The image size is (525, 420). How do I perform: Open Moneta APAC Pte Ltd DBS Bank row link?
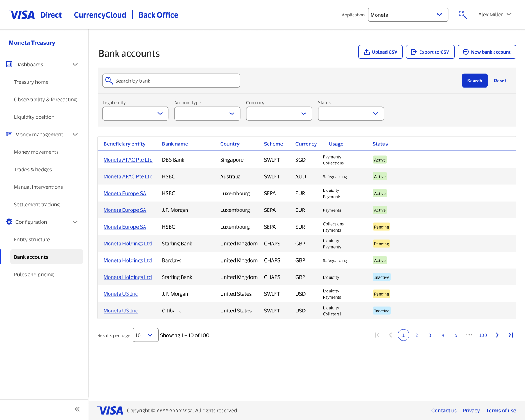[128, 160]
